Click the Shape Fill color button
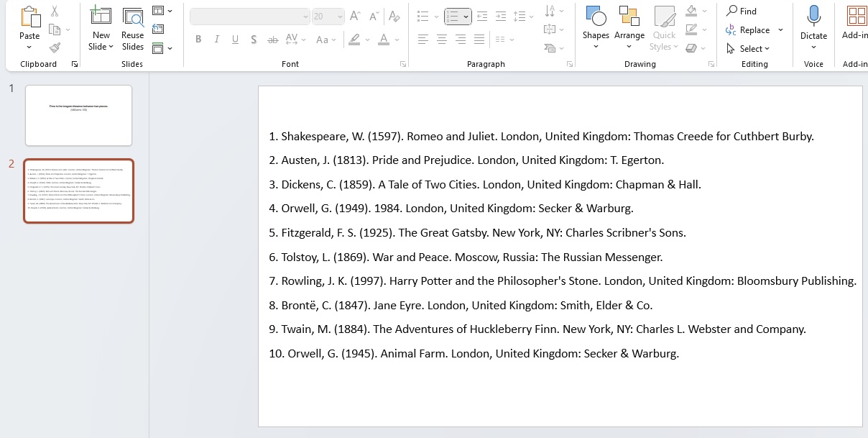Image resolution: width=868 pixels, height=438 pixels. pyautogui.click(x=691, y=11)
